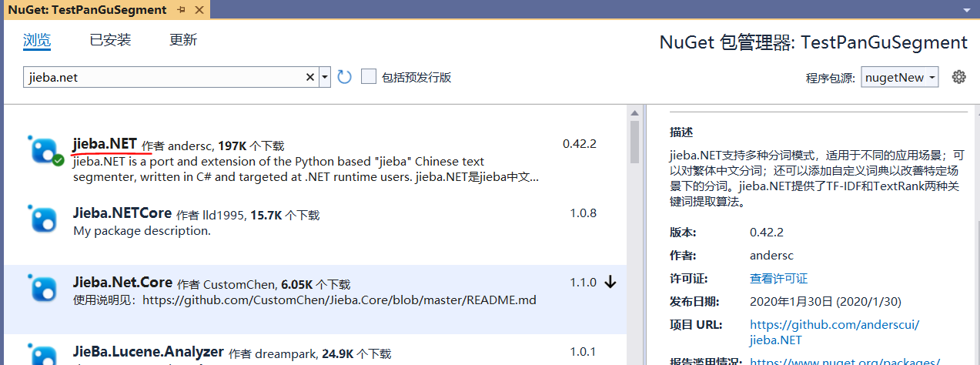
Task: Click 197K 个下载 count text
Action: 251,146
